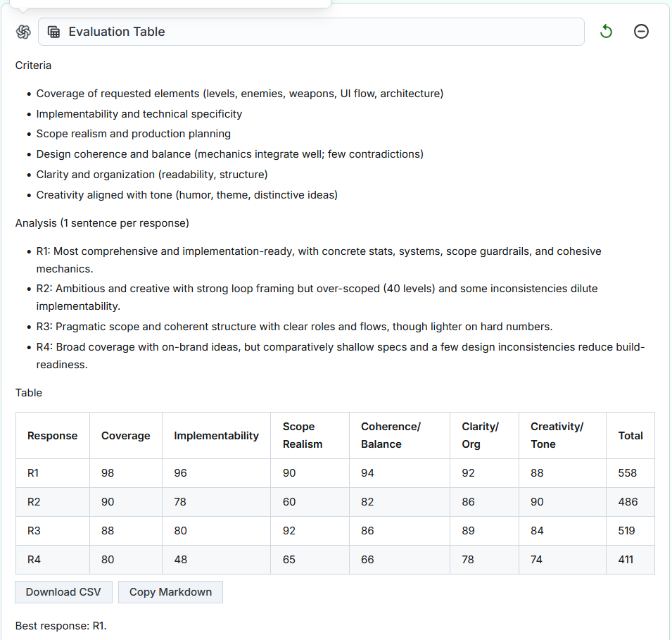This screenshot has width=672, height=640.
Task: Click the Total column header
Action: 630,436
